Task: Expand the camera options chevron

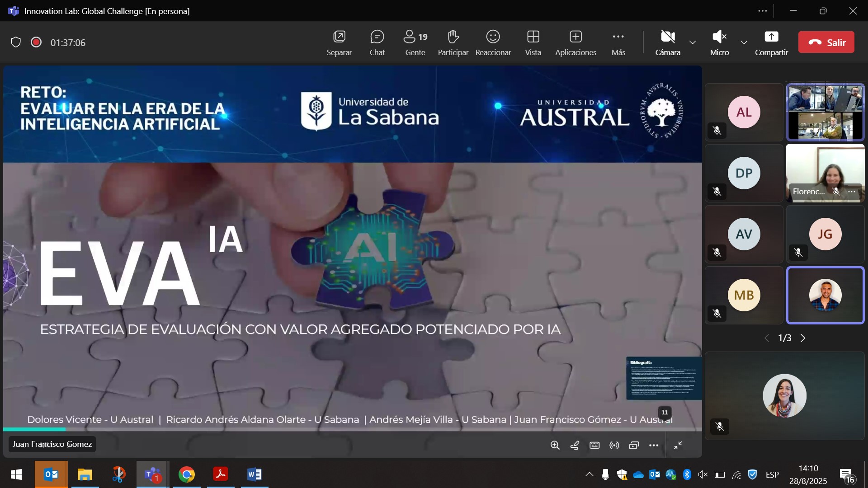Action: 693,42
